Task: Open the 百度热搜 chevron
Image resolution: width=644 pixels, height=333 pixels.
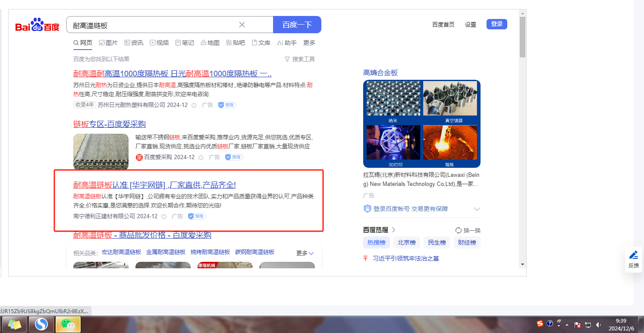Action: [x=393, y=230]
